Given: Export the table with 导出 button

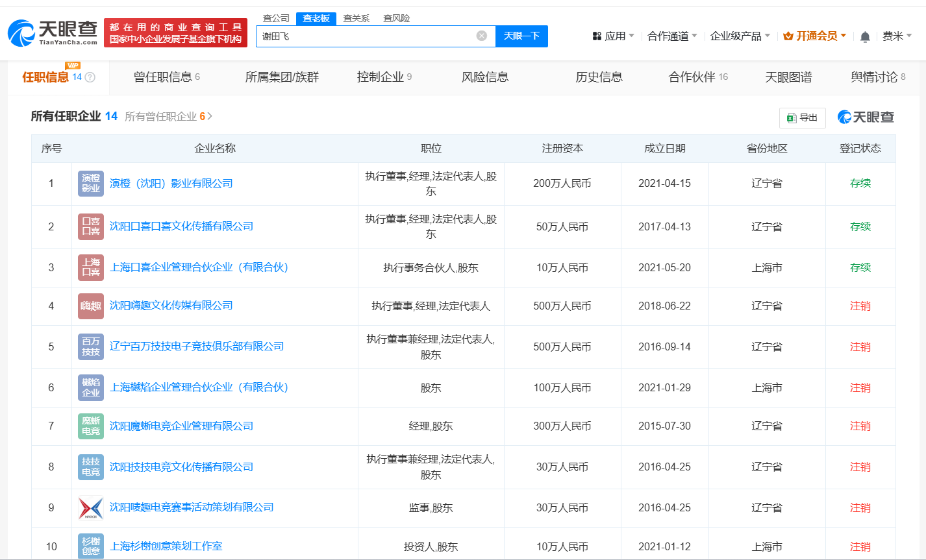Looking at the screenshot, I should click(802, 117).
